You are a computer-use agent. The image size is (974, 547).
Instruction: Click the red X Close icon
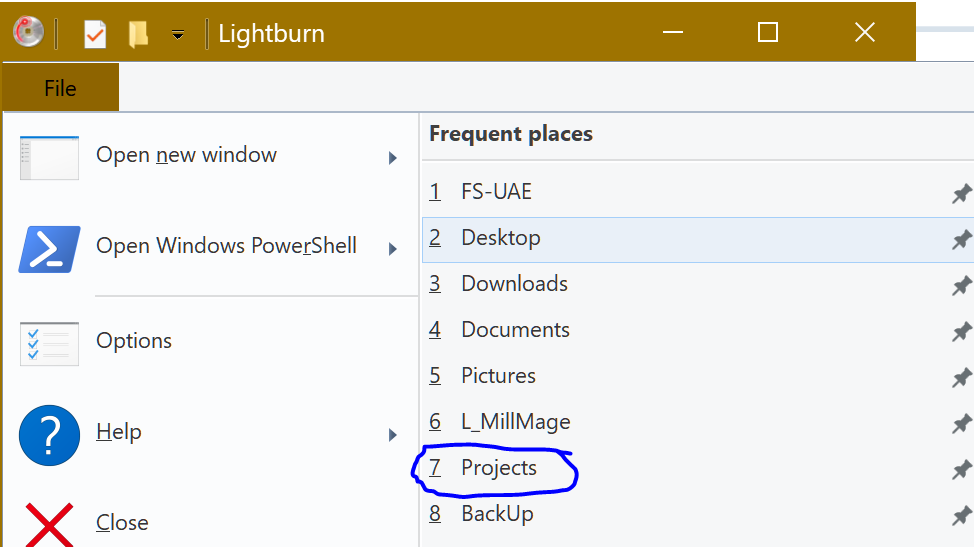tap(48, 524)
